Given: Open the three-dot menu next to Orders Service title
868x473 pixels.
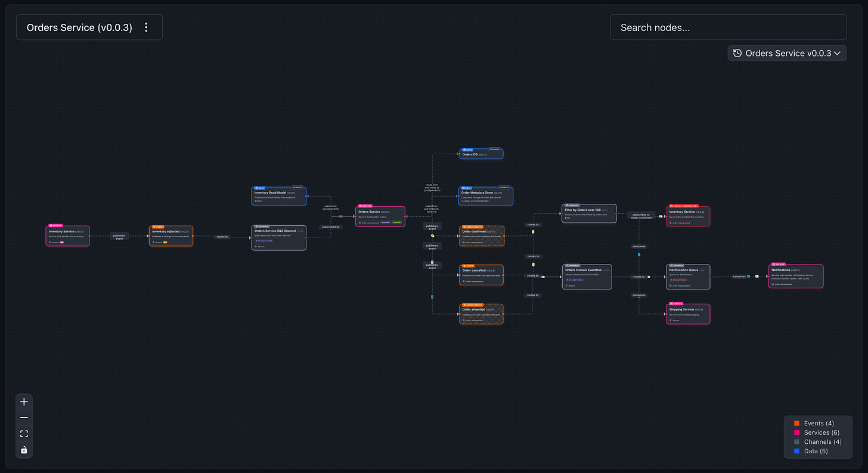Looking at the screenshot, I should (x=146, y=27).
